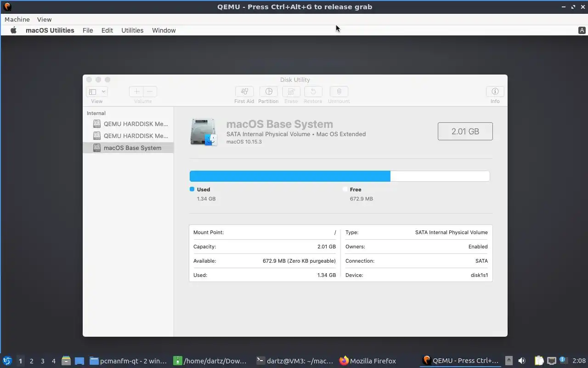Open the macOS Utilities menu
The height and width of the screenshot is (368, 588).
click(x=50, y=30)
